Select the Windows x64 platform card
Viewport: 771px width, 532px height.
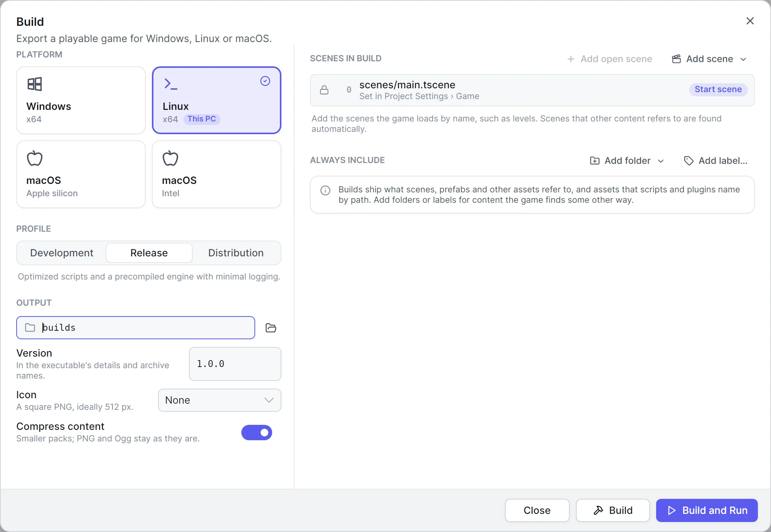(81, 100)
